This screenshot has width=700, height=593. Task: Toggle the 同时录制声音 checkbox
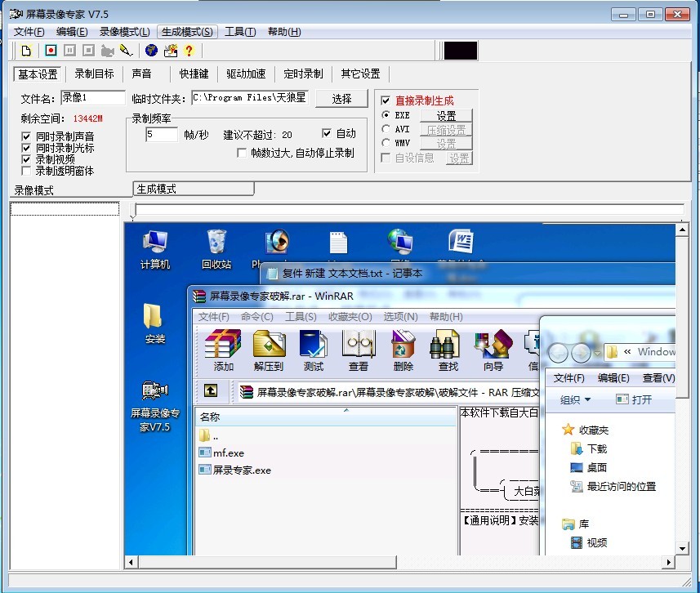(x=27, y=136)
